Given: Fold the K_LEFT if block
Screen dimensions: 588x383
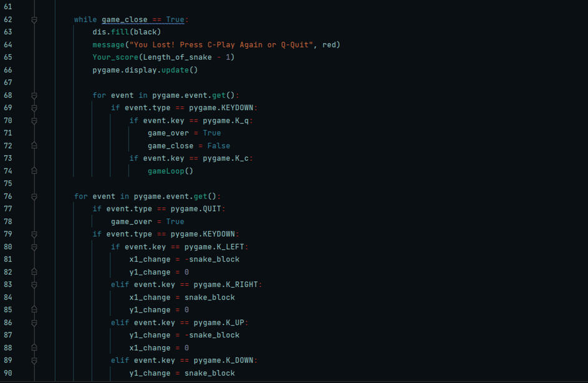Looking at the screenshot, I should click(x=34, y=247).
